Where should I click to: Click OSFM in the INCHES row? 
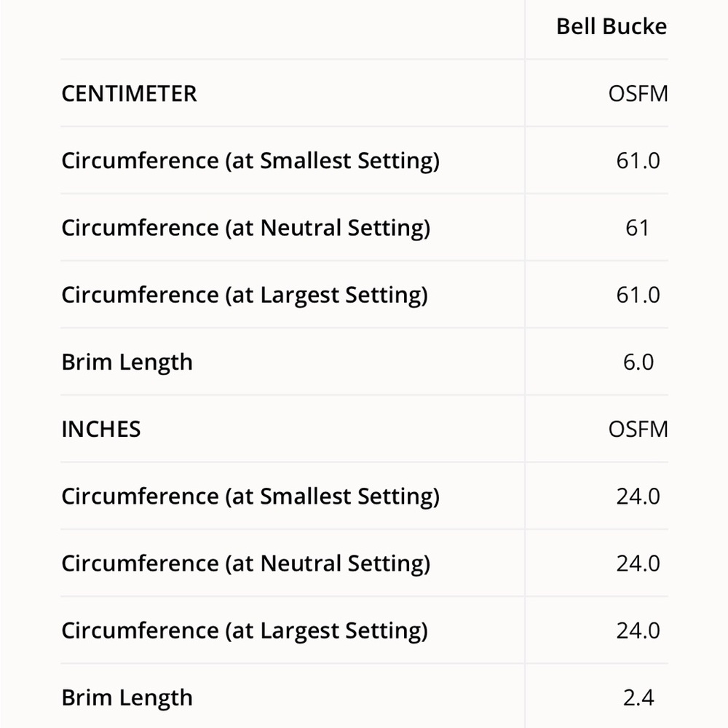(x=638, y=429)
